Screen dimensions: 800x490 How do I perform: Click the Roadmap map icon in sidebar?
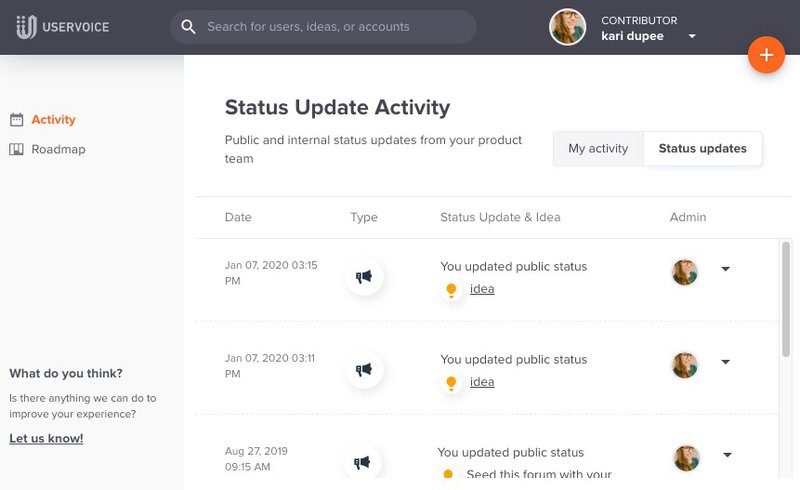tap(16, 150)
